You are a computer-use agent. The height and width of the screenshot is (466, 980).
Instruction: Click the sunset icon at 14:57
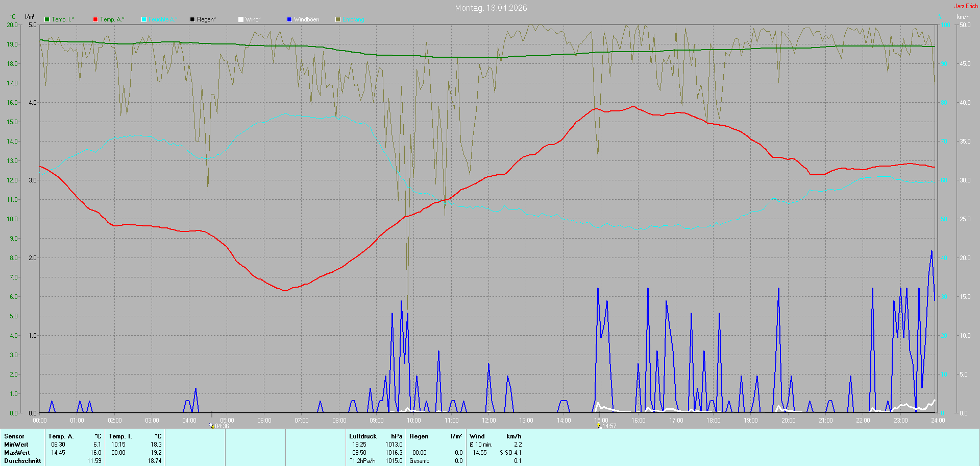(599, 425)
